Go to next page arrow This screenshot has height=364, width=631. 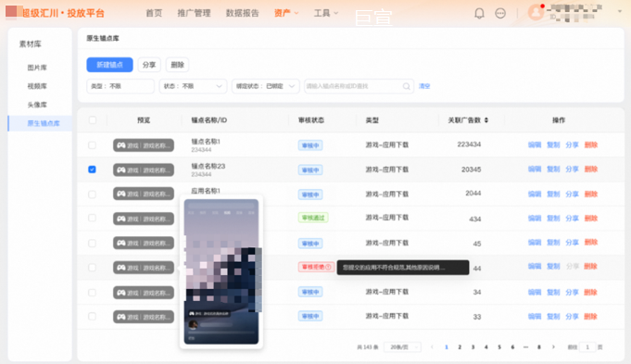click(x=553, y=347)
